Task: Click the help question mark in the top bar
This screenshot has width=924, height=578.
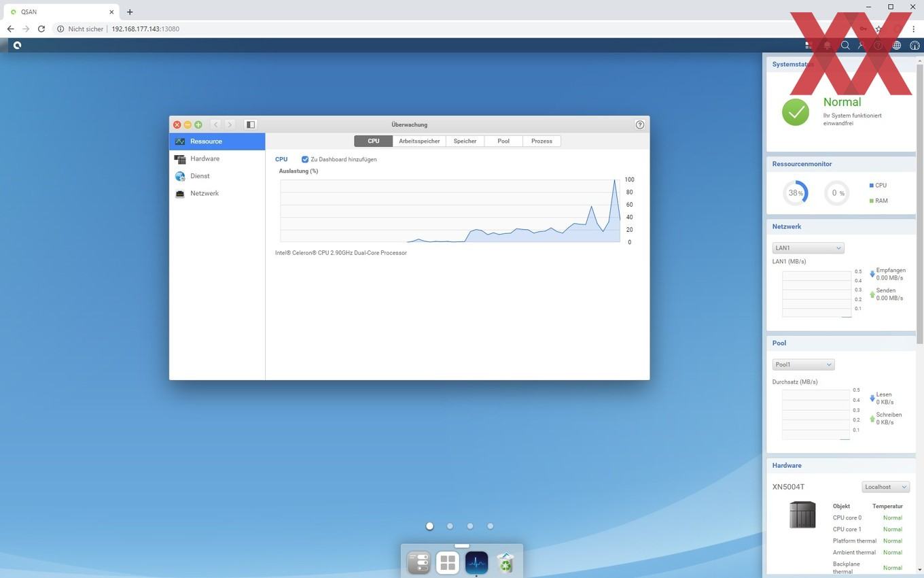Action: pos(878,46)
